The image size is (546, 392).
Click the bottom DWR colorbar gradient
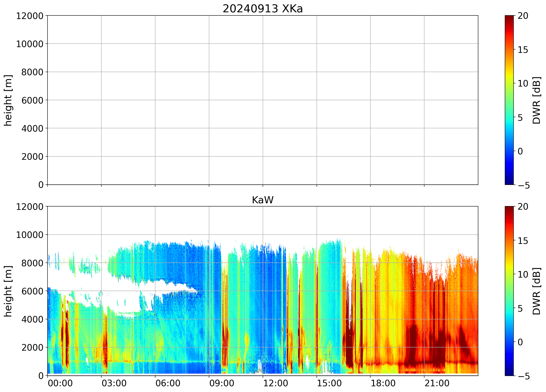click(x=509, y=291)
